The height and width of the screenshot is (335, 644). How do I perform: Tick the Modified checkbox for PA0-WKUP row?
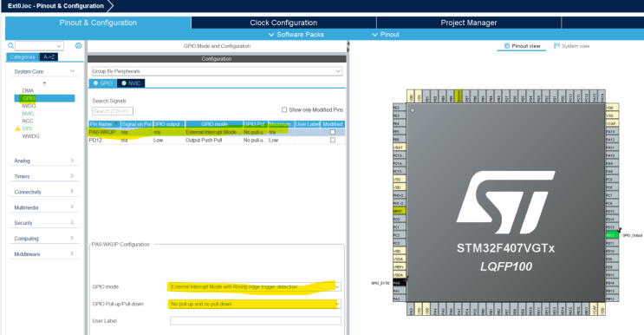(x=333, y=132)
